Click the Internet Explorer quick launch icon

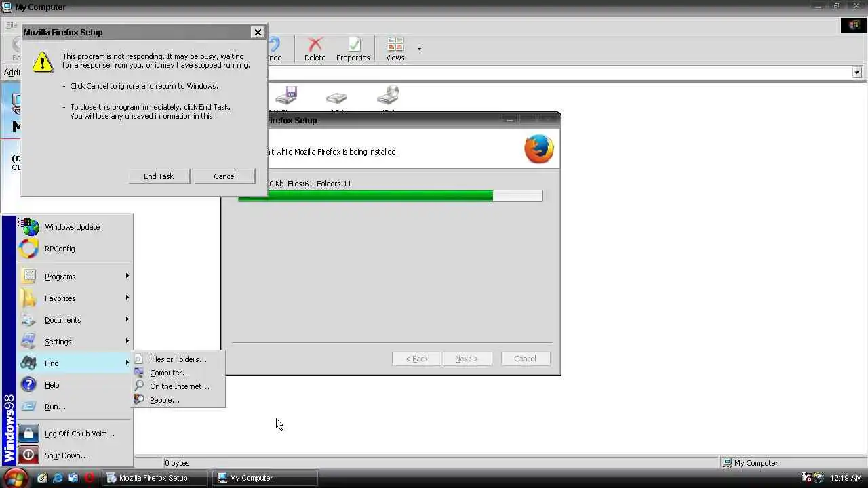click(58, 478)
